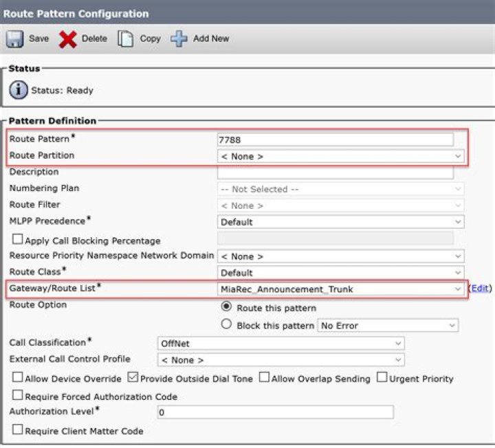Select Block this pattern radio button

tap(226, 325)
